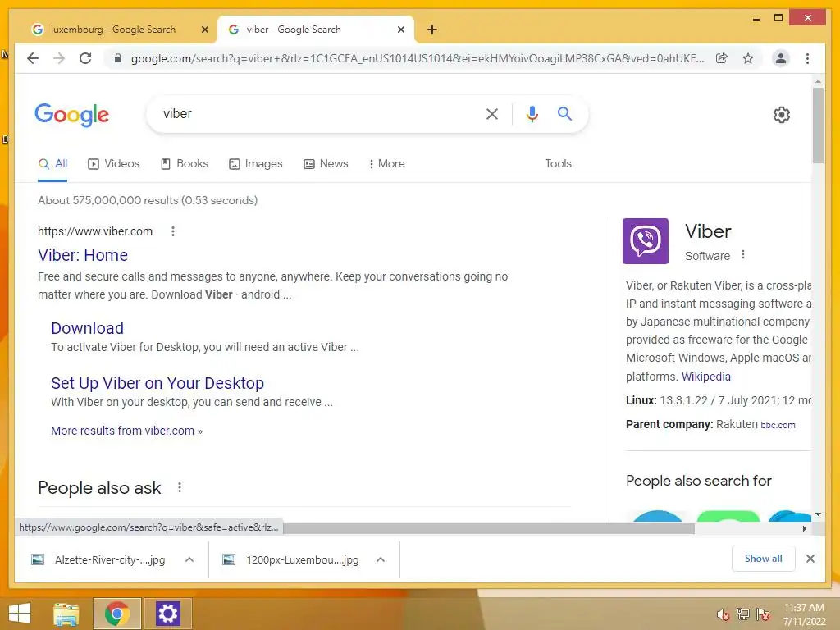Open Chrome three-dot menu

[x=807, y=58]
